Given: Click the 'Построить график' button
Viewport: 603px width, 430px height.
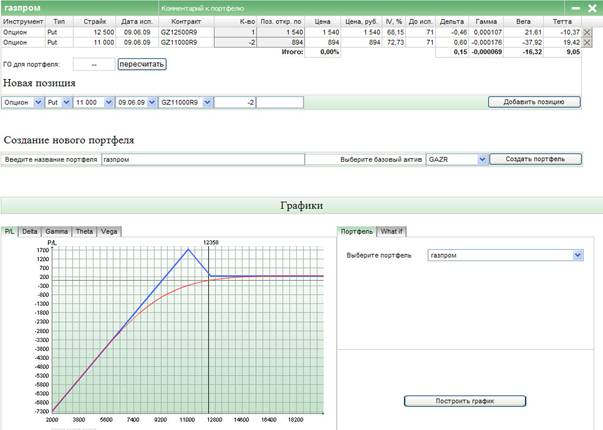Looking at the screenshot, I should click(464, 401).
